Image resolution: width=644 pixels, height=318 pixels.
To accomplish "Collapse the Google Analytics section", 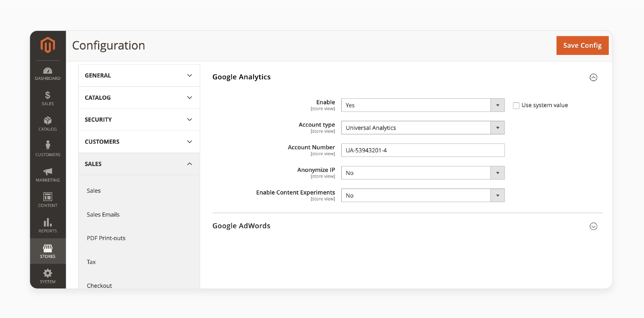I will (593, 78).
